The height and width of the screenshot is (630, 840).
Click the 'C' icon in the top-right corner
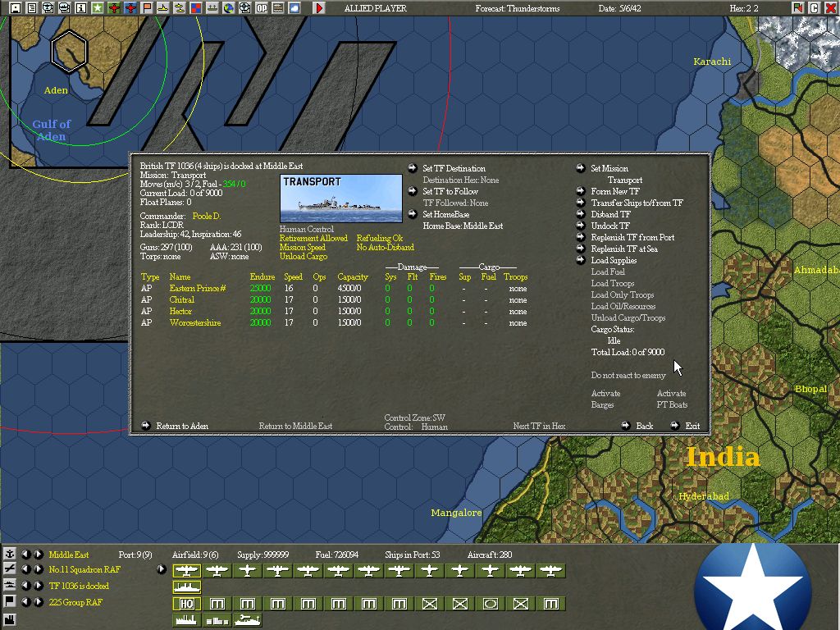pyautogui.click(x=815, y=8)
